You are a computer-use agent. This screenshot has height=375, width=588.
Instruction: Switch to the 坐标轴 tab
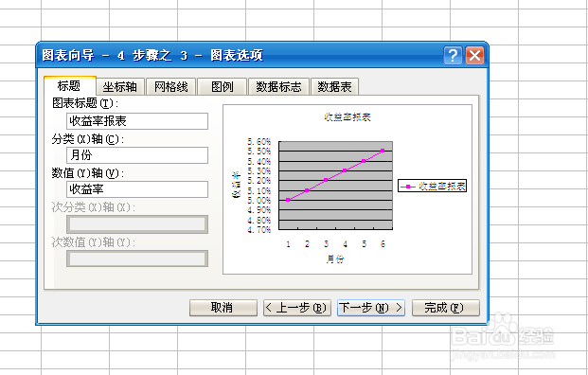point(120,86)
